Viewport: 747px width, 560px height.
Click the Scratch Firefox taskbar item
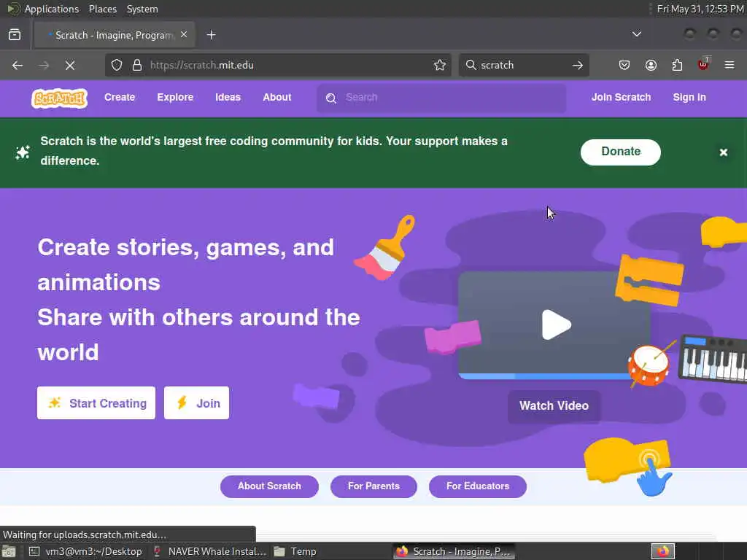454,551
